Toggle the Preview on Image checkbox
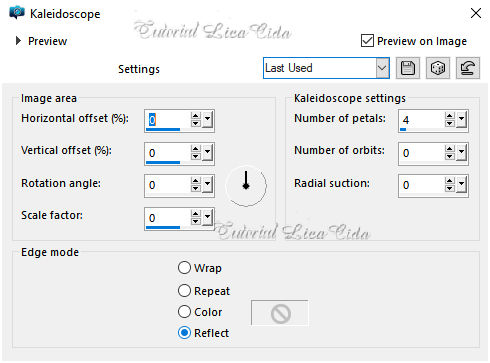490x363 pixels. pos(367,41)
